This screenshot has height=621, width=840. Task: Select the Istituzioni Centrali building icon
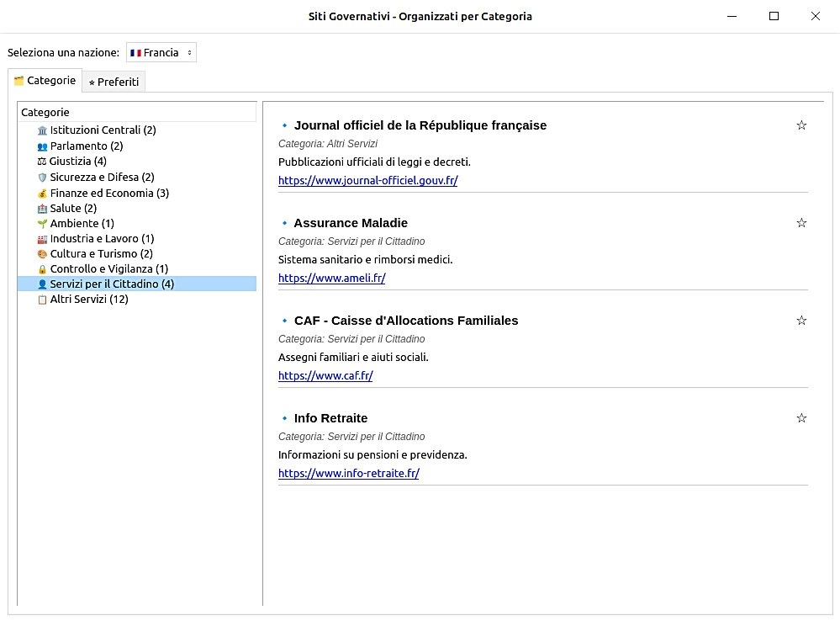(x=42, y=130)
